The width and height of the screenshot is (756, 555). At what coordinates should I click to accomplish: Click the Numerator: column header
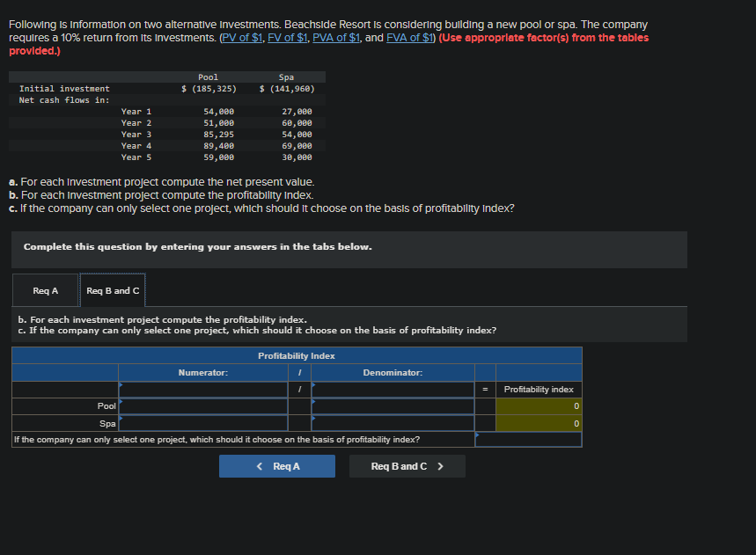point(203,372)
